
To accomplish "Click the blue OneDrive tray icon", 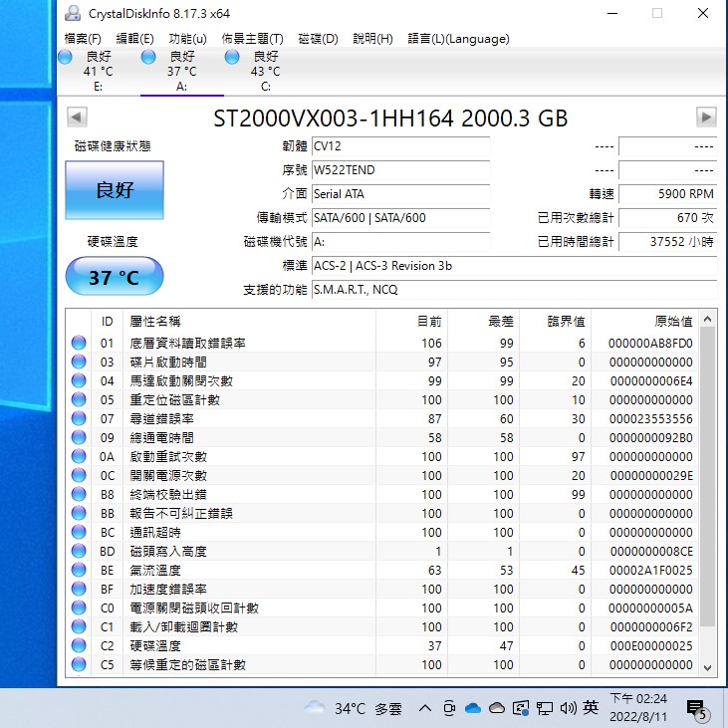I will (472, 708).
